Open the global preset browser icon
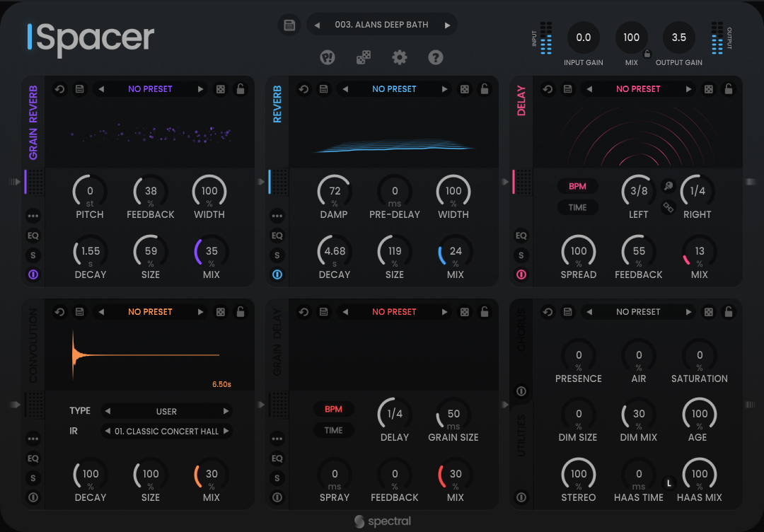Viewport: 764px width, 532px height. click(289, 25)
